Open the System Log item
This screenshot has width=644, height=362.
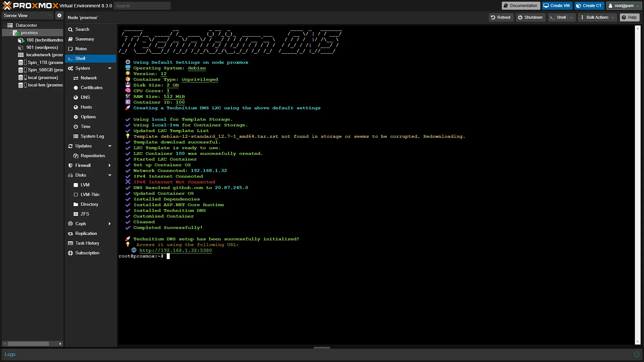pyautogui.click(x=91, y=136)
